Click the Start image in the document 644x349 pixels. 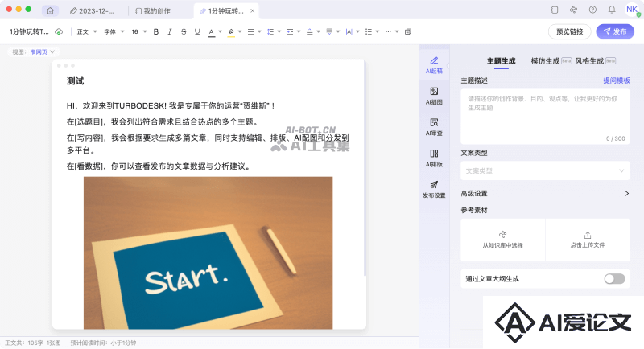coord(208,253)
